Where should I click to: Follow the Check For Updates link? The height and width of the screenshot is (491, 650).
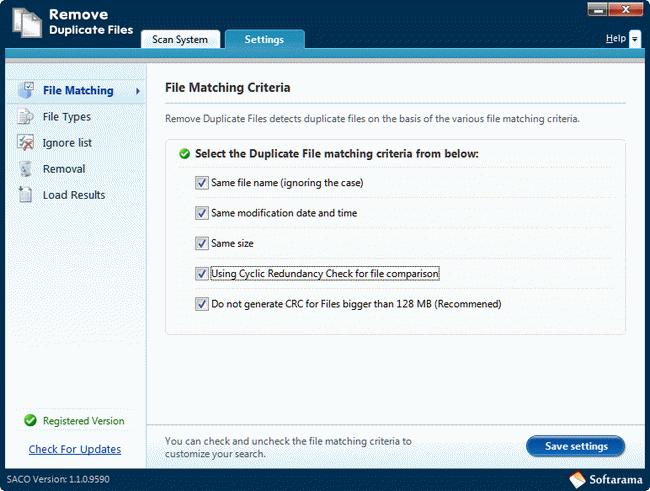[x=75, y=449]
